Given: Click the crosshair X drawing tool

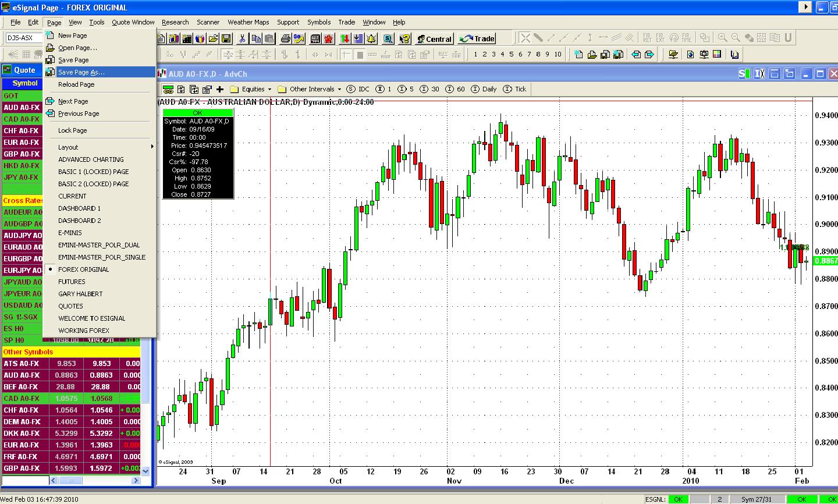Looking at the screenshot, I should (525, 38).
